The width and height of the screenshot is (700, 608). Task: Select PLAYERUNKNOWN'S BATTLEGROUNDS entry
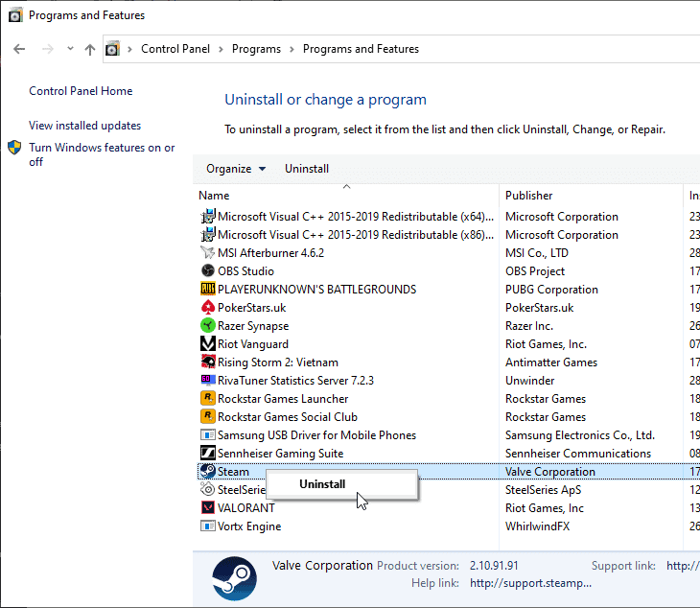316,290
